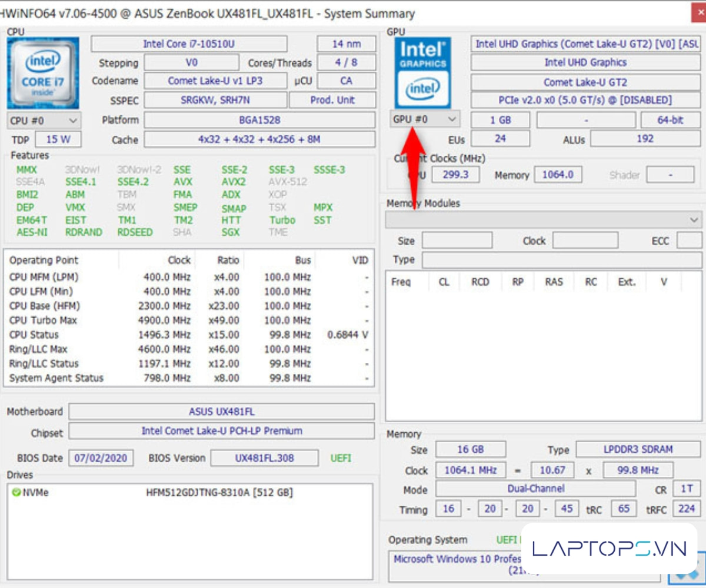706x588 pixels.
Task: Click the EUs value 24 field
Action: (x=500, y=139)
